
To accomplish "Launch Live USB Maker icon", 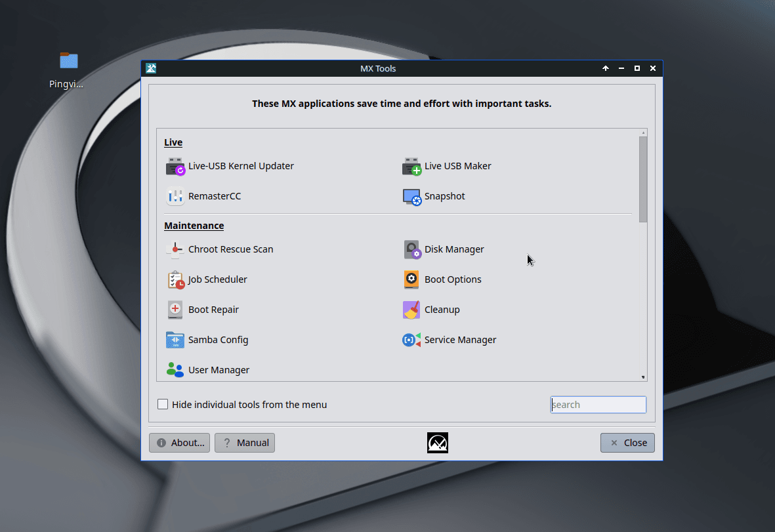I will click(411, 167).
